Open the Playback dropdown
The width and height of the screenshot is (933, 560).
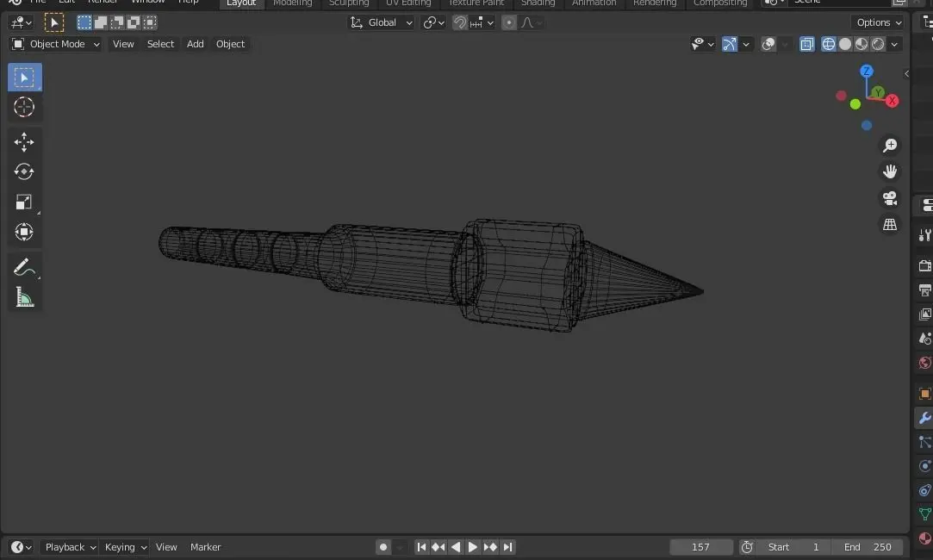coord(71,547)
